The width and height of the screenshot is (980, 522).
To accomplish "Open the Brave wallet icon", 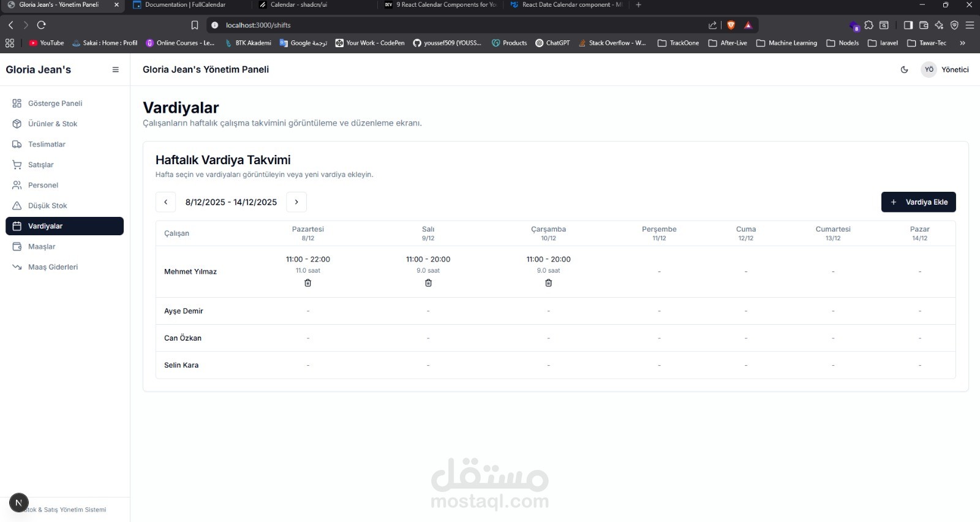I will pos(924,25).
